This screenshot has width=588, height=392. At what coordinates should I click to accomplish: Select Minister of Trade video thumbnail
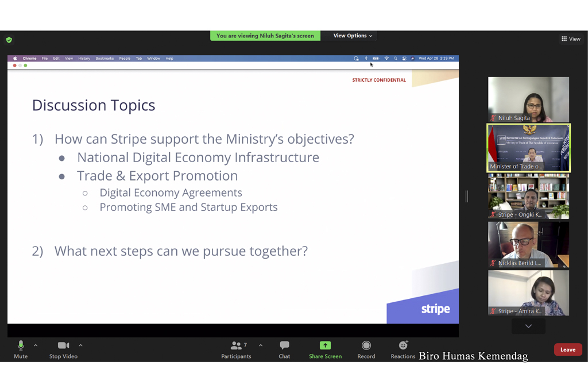[x=528, y=148]
